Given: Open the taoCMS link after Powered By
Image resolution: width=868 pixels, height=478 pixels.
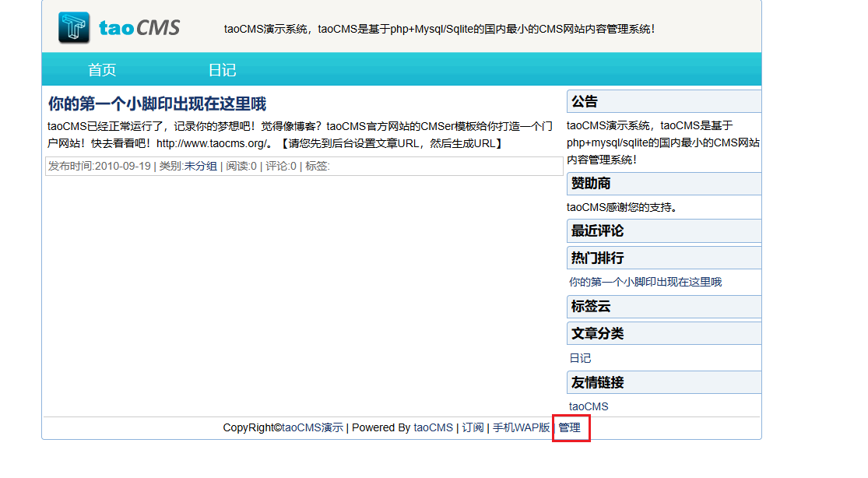Looking at the screenshot, I should coord(433,427).
